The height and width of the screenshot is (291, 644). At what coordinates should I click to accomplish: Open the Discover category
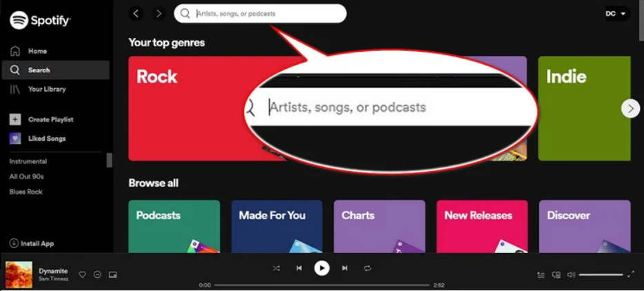pos(585,226)
